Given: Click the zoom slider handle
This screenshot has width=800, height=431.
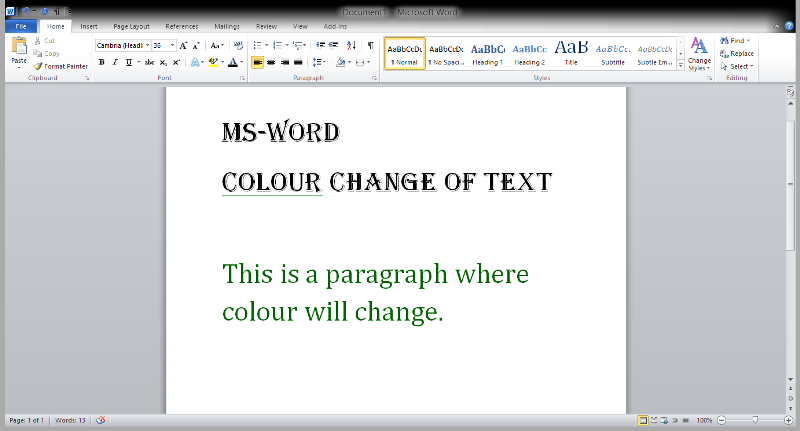Looking at the screenshot, I should (x=755, y=420).
